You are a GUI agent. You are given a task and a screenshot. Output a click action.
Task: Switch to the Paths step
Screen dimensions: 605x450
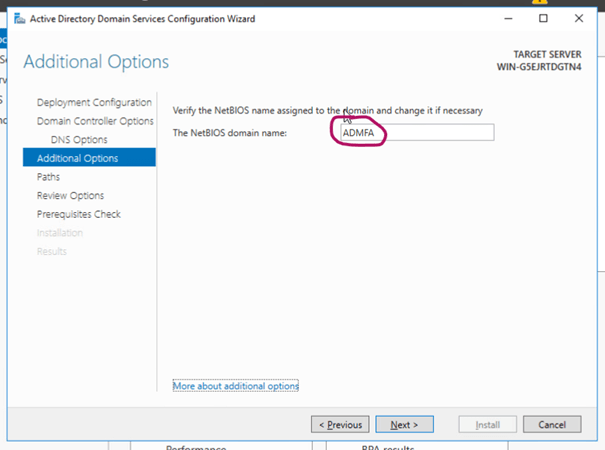click(49, 177)
